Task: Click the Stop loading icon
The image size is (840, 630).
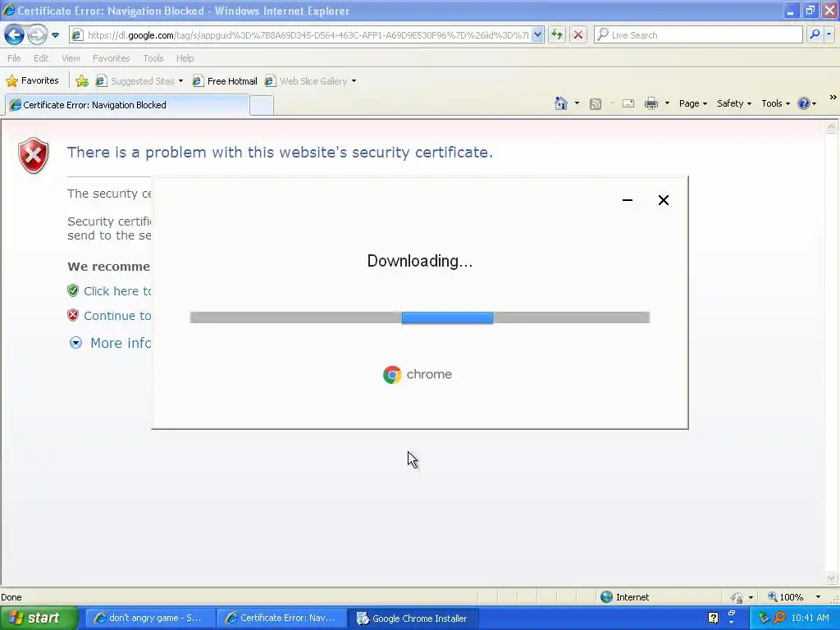Action: [x=578, y=35]
